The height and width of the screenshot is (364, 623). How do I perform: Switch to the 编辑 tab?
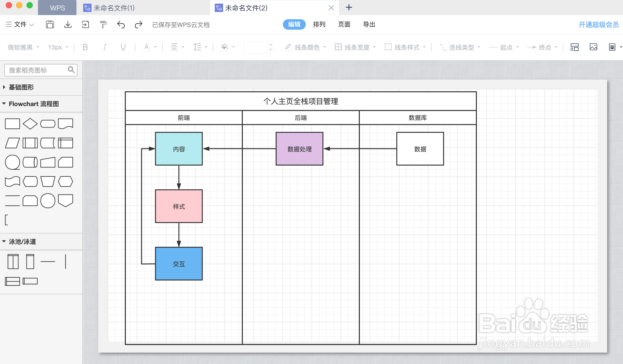click(x=294, y=24)
